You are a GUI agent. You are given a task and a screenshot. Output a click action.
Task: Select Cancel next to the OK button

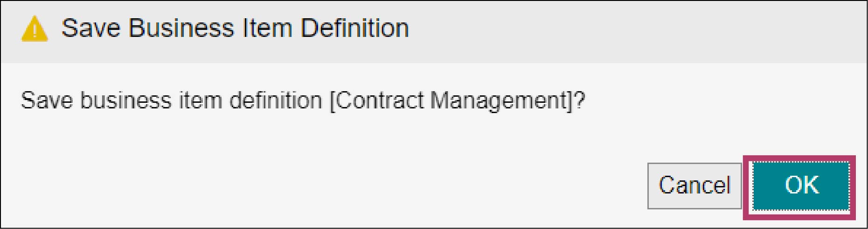point(694,186)
